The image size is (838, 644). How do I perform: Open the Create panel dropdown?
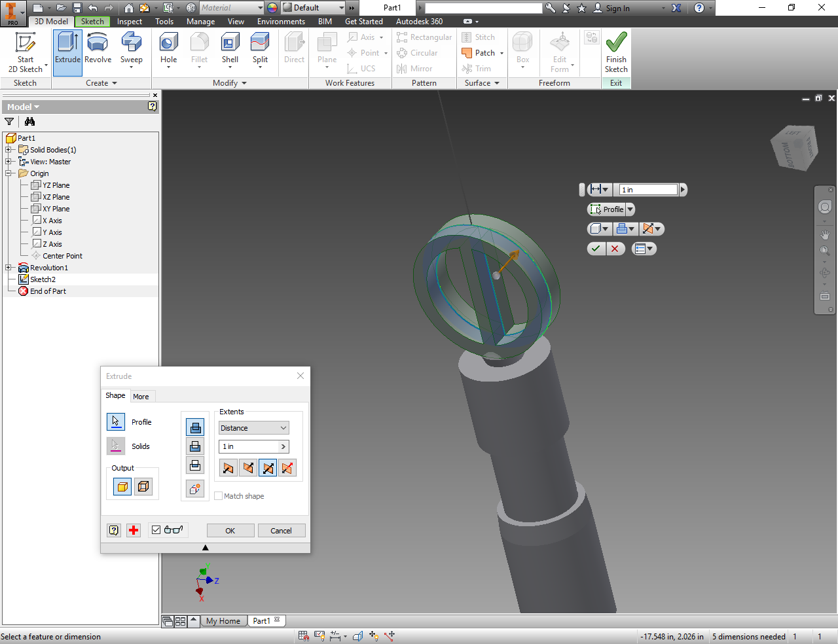[101, 83]
